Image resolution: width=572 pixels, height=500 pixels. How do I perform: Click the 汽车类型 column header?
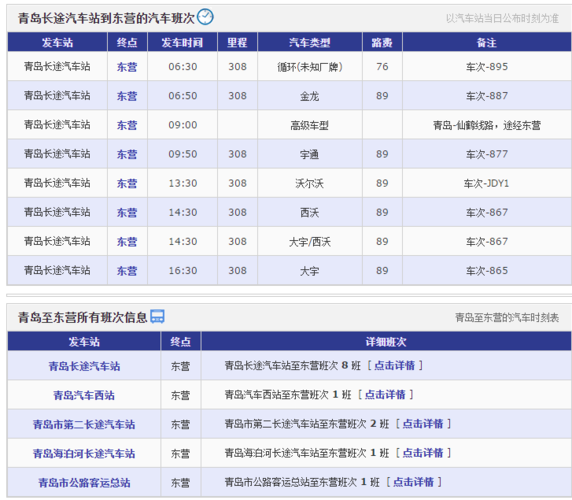[310, 42]
